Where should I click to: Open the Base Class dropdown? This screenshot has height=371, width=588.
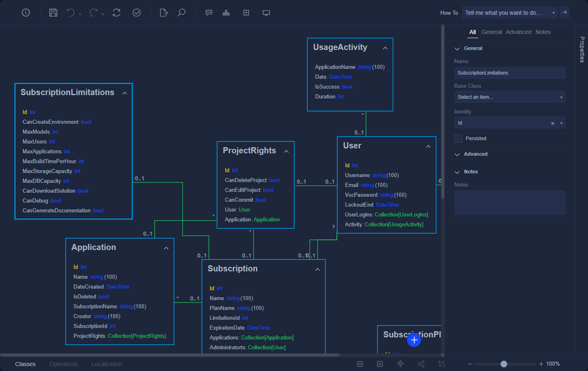pyautogui.click(x=510, y=97)
